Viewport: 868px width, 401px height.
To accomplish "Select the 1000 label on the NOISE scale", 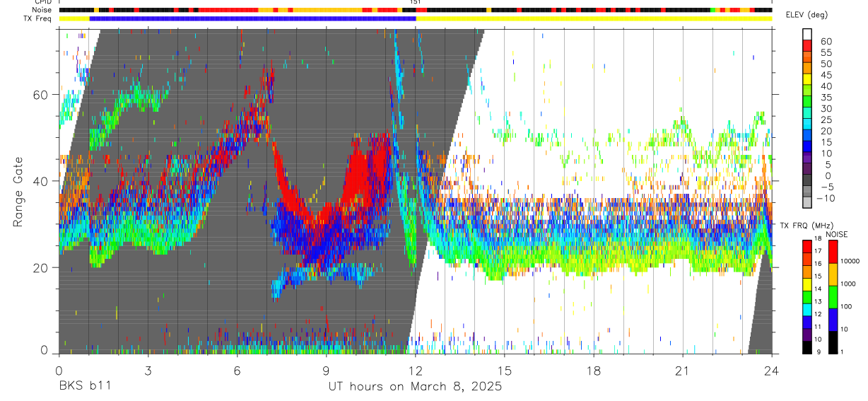I will pyautogui.click(x=848, y=284).
